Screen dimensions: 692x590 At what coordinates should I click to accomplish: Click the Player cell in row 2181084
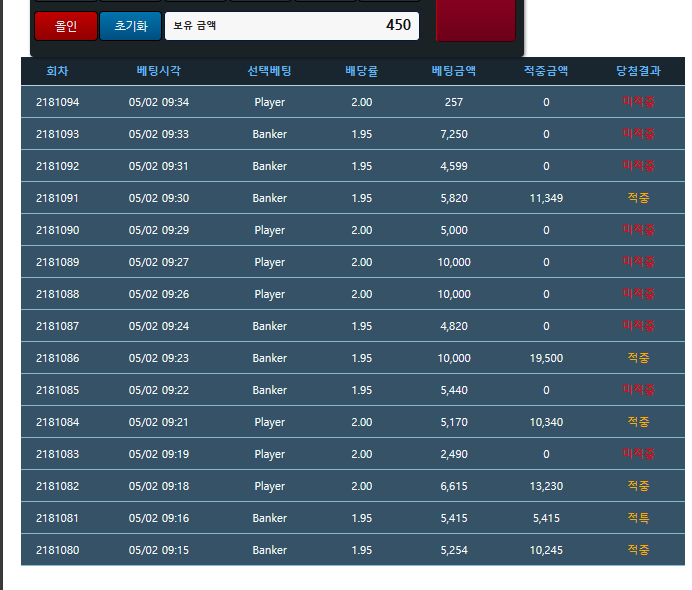[269, 422]
